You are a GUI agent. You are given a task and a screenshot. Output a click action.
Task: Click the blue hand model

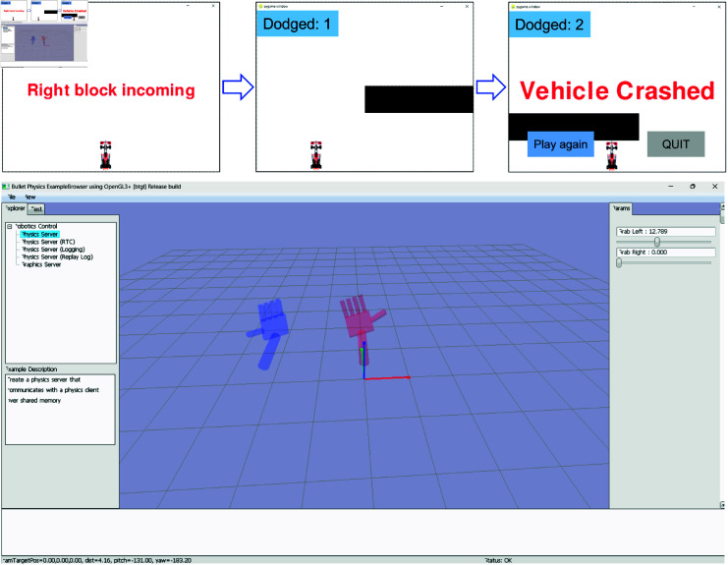coord(269,332)
